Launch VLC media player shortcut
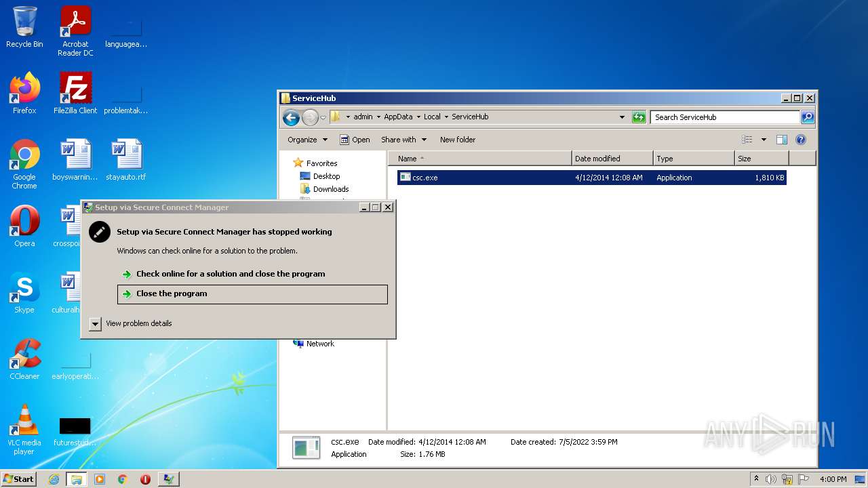Screen dimensions: 868x488 click(x=24, y=430)
